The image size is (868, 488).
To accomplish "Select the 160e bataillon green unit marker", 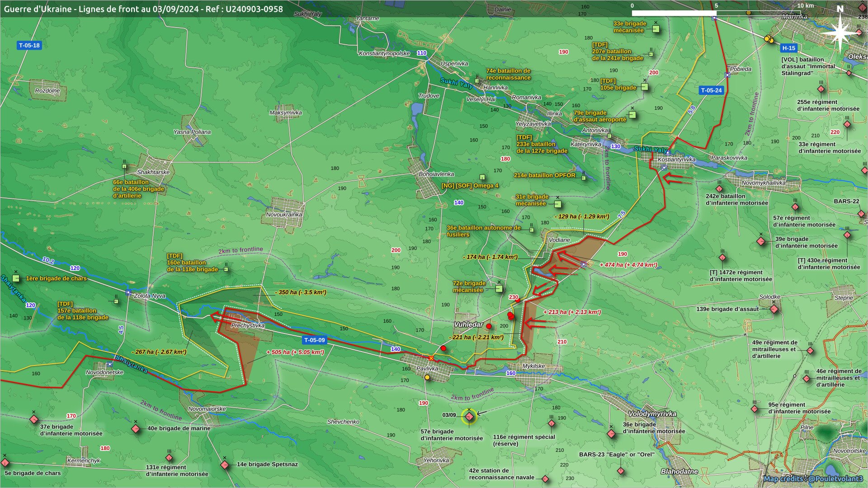I will 226,269.
